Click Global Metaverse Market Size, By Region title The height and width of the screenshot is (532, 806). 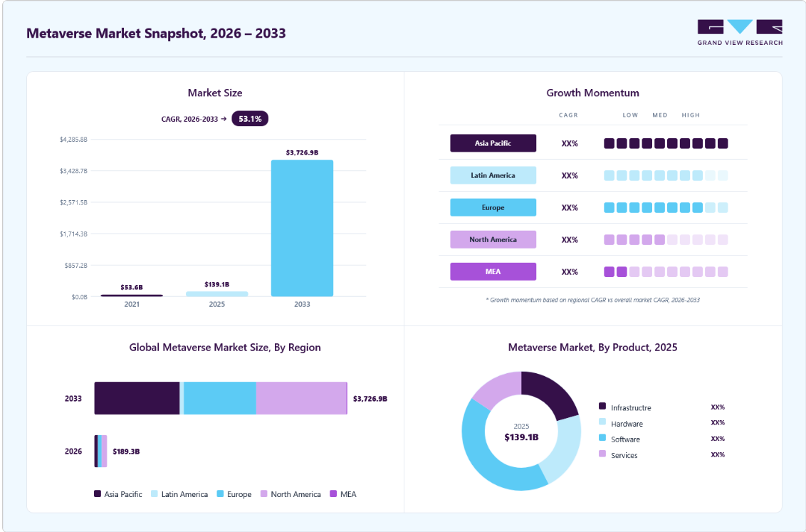(224, 348)
